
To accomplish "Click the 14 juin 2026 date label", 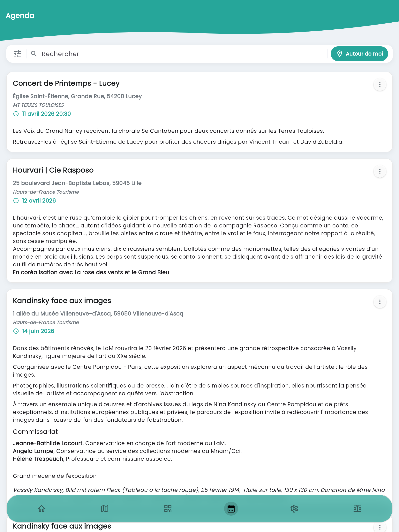I will (38, 331).
